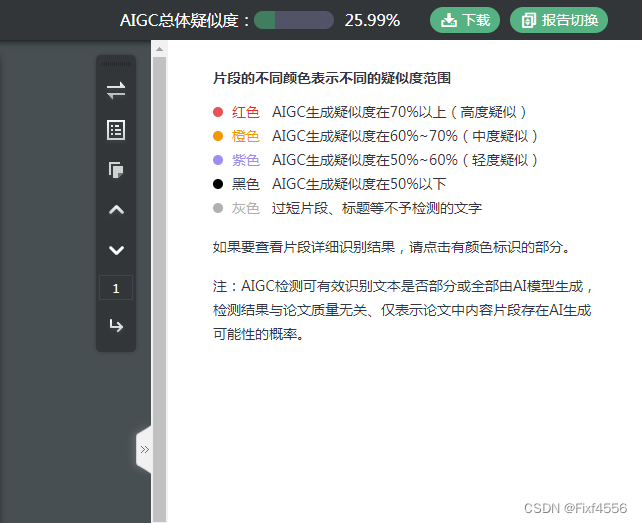
Task: Open the list outline icon in toolbar
Action: point(116,130)
